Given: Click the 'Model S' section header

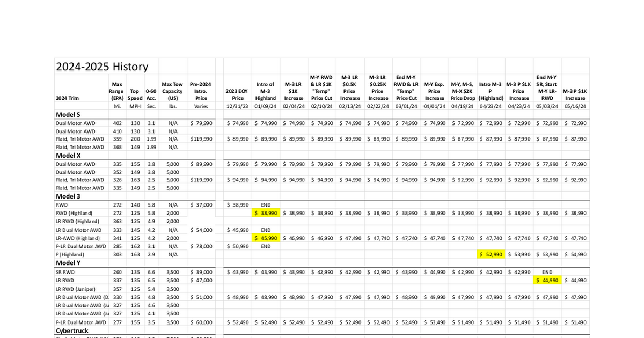Looking at the screenshot, I should click(x=68, y=114).
